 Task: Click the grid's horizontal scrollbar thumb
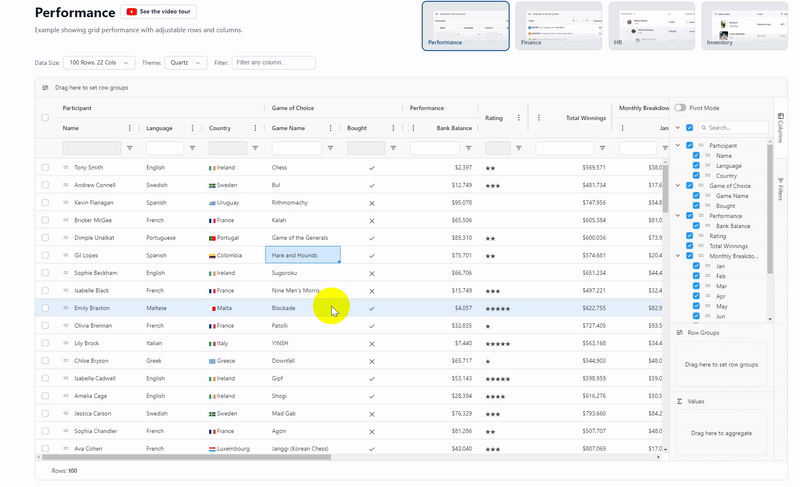[x=184, y=457]
